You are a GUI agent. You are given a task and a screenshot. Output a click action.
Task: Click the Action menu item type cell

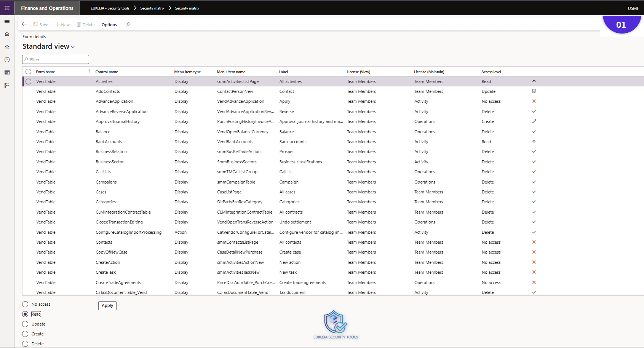coord(181,232)
